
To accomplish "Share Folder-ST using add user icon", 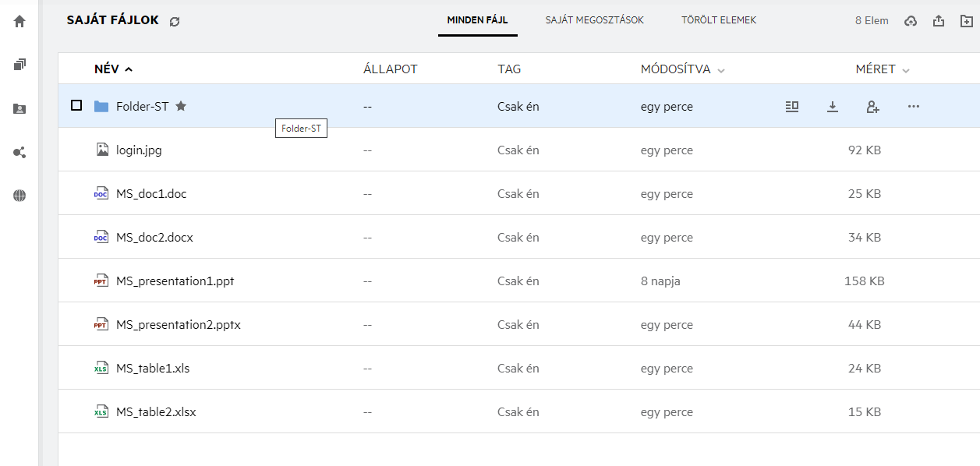I will pyautogui.click(x=873, y=107).
